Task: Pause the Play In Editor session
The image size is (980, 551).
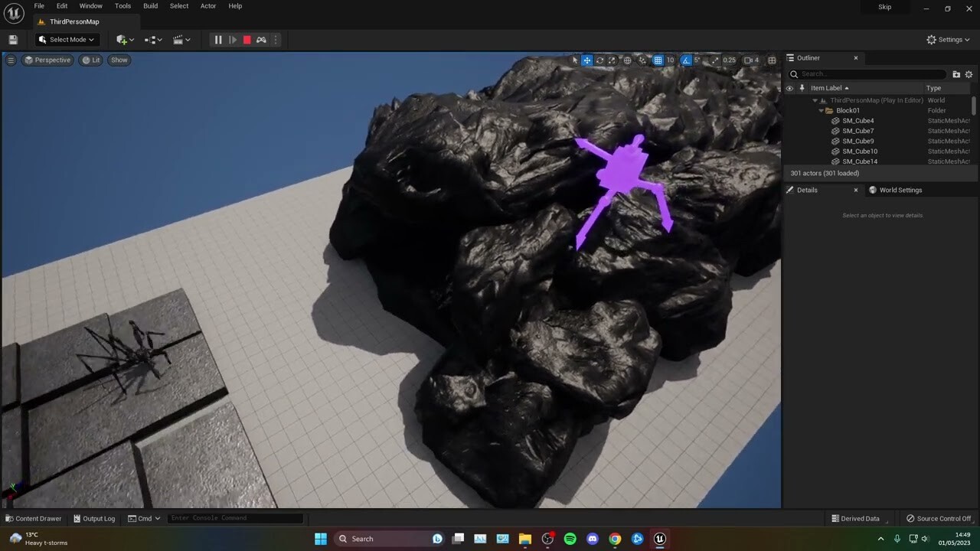Action: pyautogui.click(x=218, y=39)
